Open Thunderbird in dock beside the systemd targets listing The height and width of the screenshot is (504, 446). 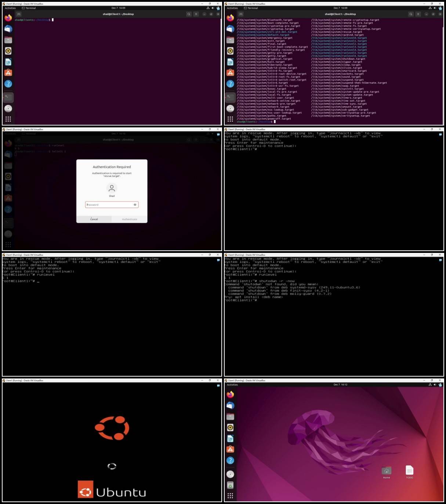coord(230,29)
